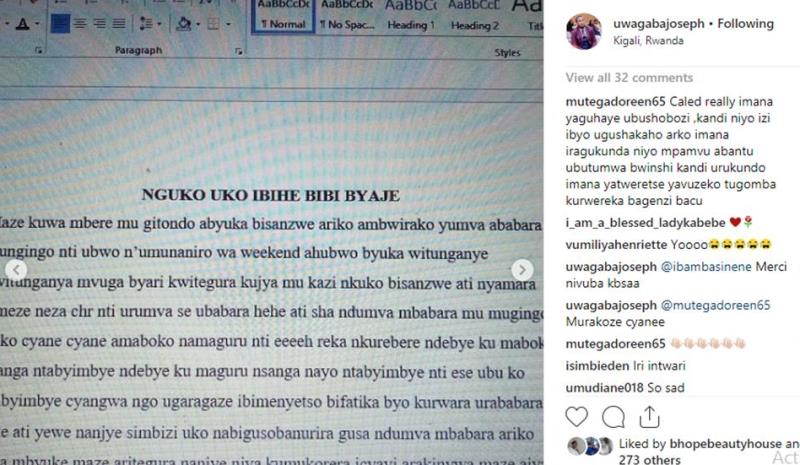The image size is (800, 465).
Task: Click the center alignment icon in ribbon
Action: point(82,23)
